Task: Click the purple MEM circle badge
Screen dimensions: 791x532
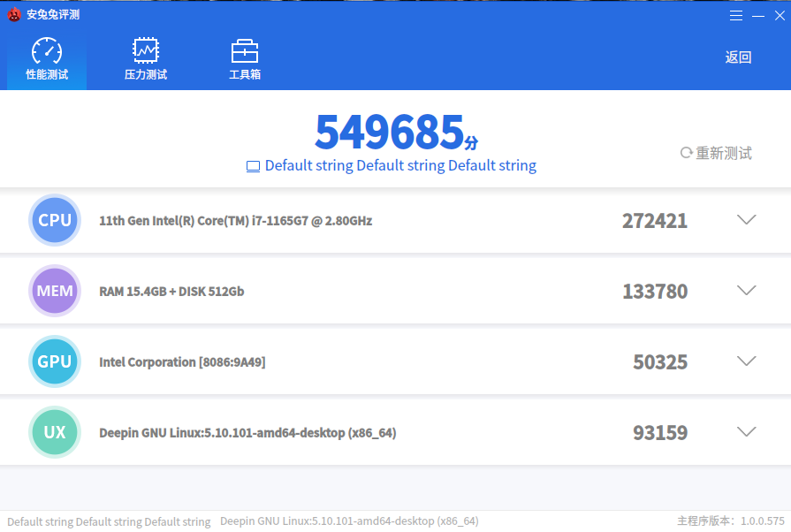Action: tap(55, 291)
